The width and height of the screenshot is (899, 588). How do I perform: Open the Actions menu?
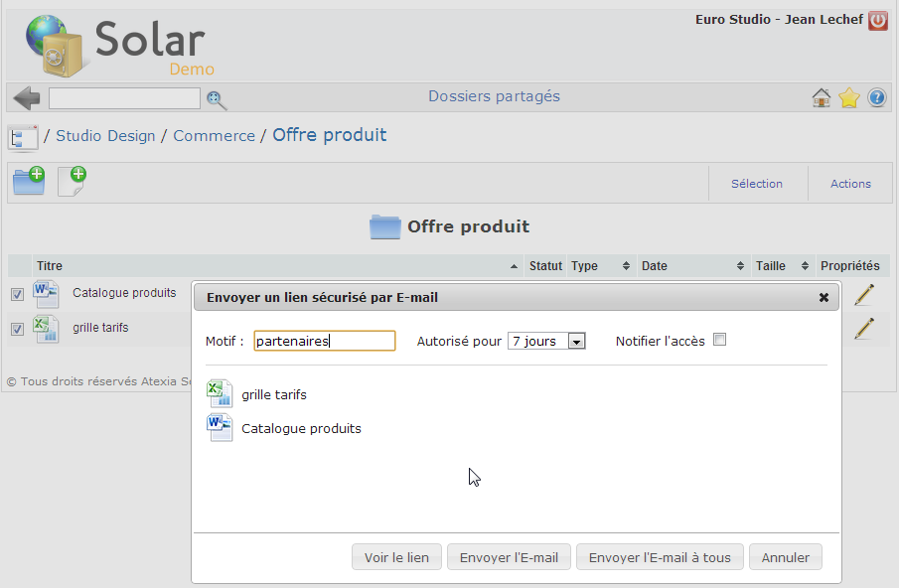click(850, 184)
